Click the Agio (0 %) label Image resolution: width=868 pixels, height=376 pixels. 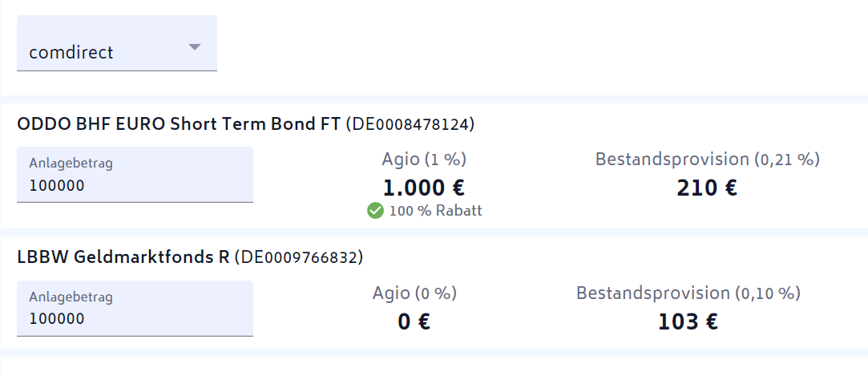coord(414,293)
